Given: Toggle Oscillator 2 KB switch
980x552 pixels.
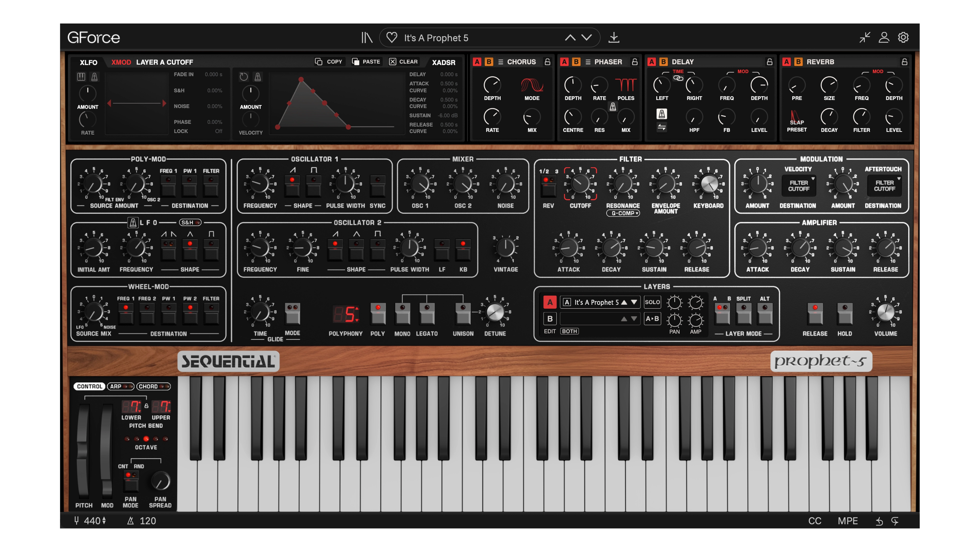Looking at the screenshot, I should point(463,250).
